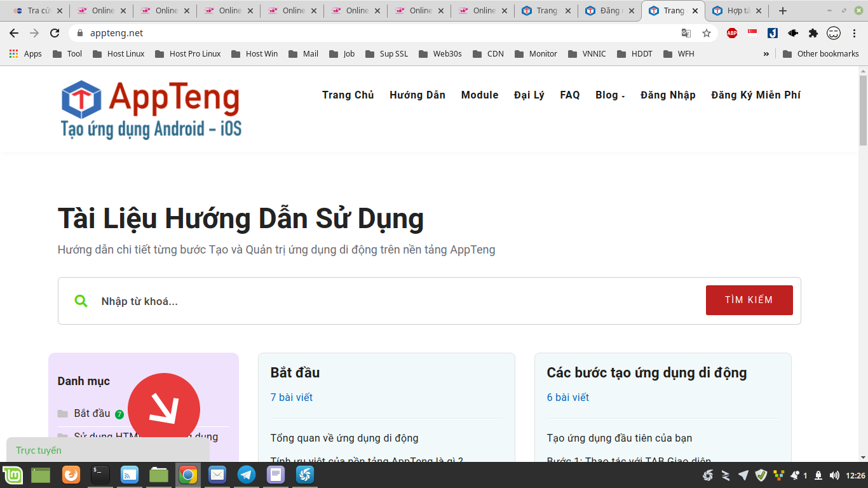Image resolution: width=868 pixels, height=488 pixels.
Task: Open the FAQ menu item
Action: [570, 95]
